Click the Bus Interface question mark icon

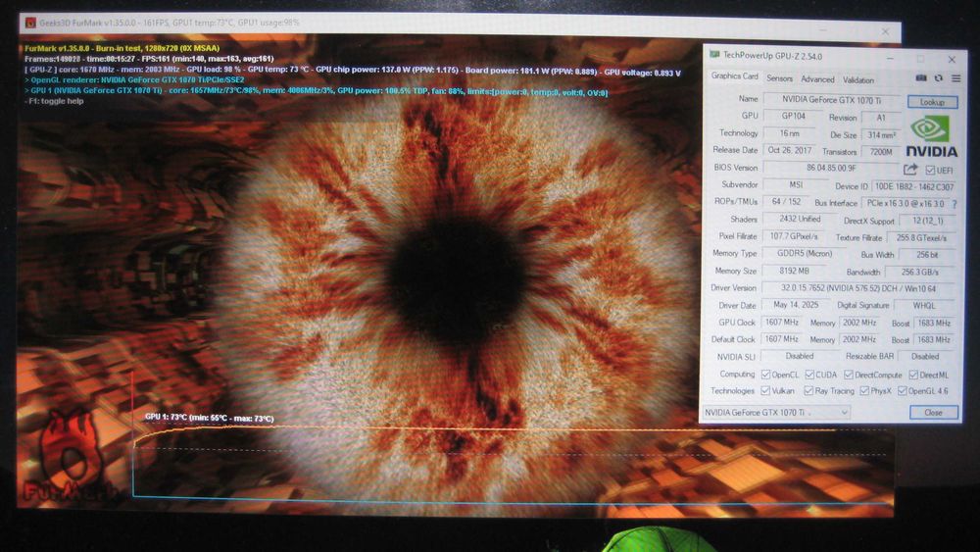(x=955, y=204)
